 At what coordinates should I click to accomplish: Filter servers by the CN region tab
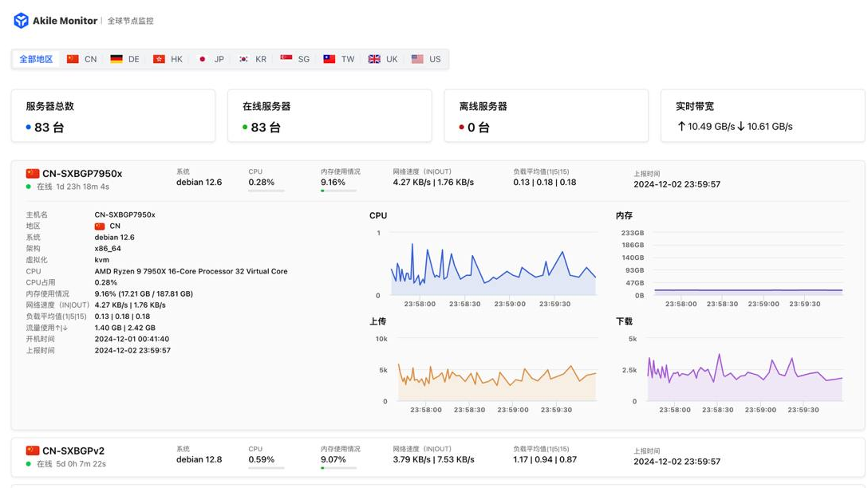(x=82, y=59)
